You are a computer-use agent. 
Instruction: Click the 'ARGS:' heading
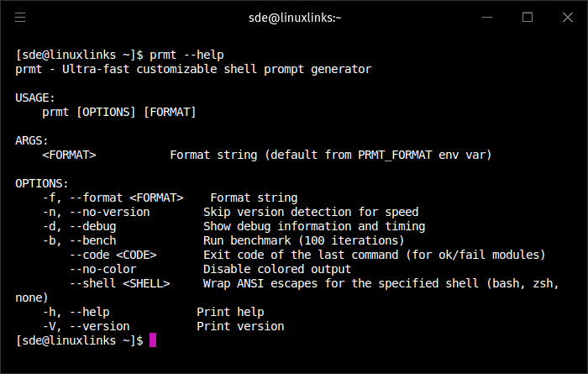pos(32,140)
